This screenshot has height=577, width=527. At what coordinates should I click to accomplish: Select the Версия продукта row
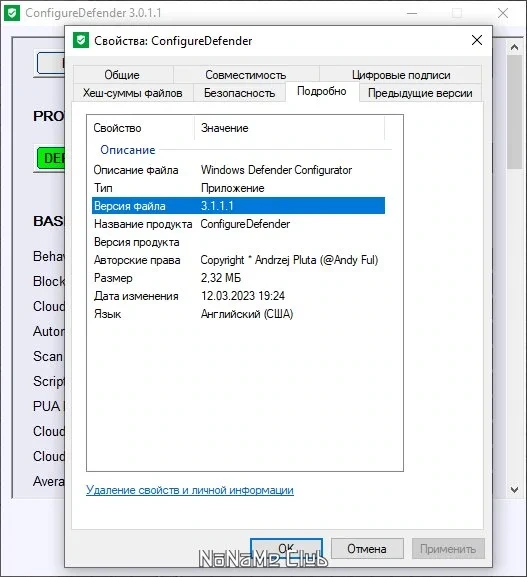tap(238, 242)
